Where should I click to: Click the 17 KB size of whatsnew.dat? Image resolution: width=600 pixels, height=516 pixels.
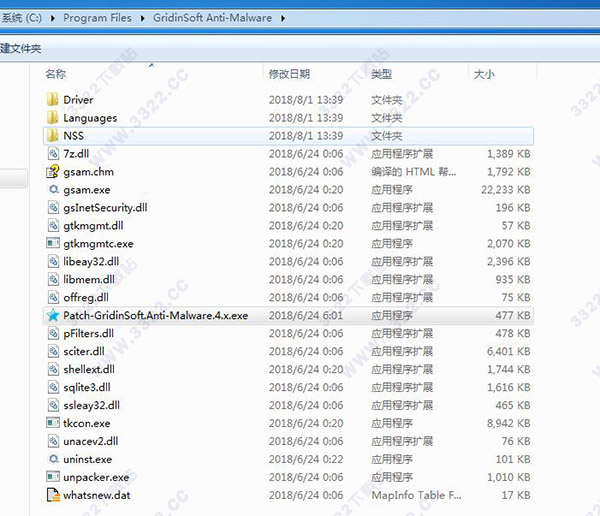pos(516,495)
